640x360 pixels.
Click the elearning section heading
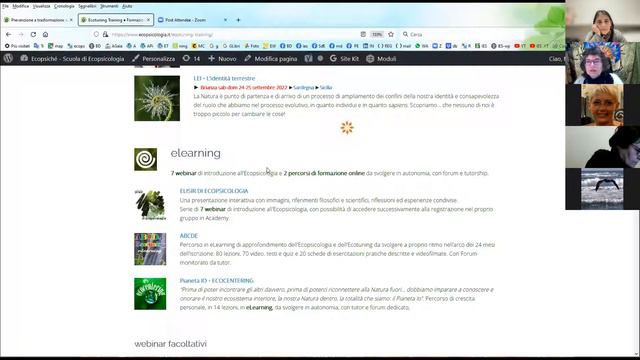point(196,153)
